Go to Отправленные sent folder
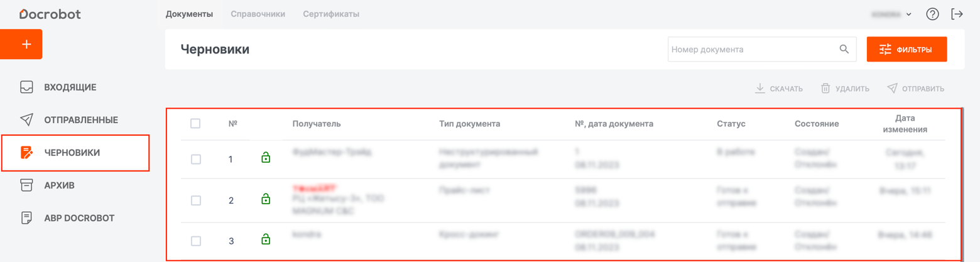Viewport: 980px width, 262px height. [80, 120]
